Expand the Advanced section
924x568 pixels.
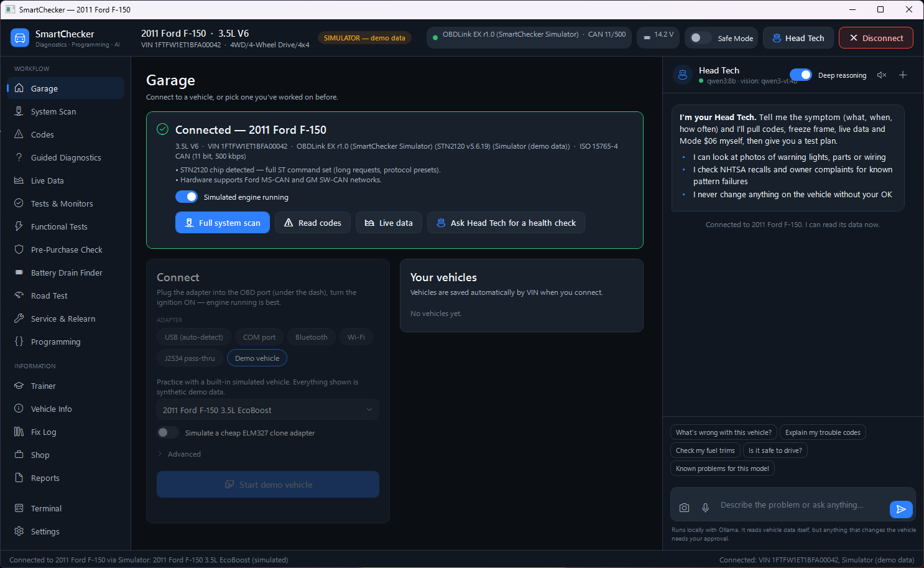point(179,454)
